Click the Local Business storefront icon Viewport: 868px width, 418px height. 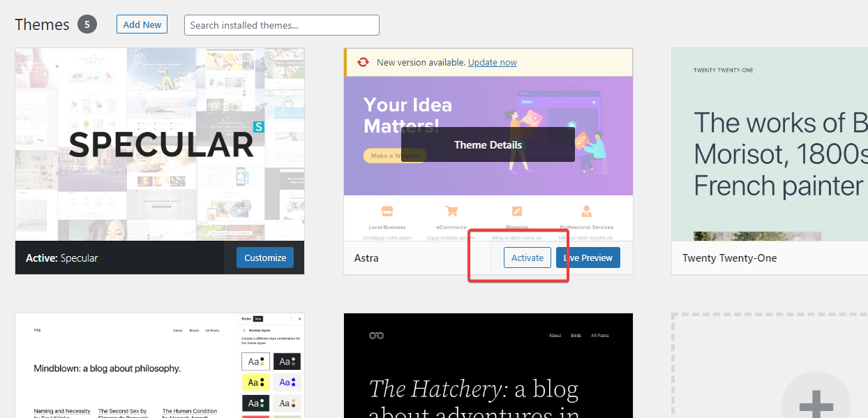click(387, 211)
